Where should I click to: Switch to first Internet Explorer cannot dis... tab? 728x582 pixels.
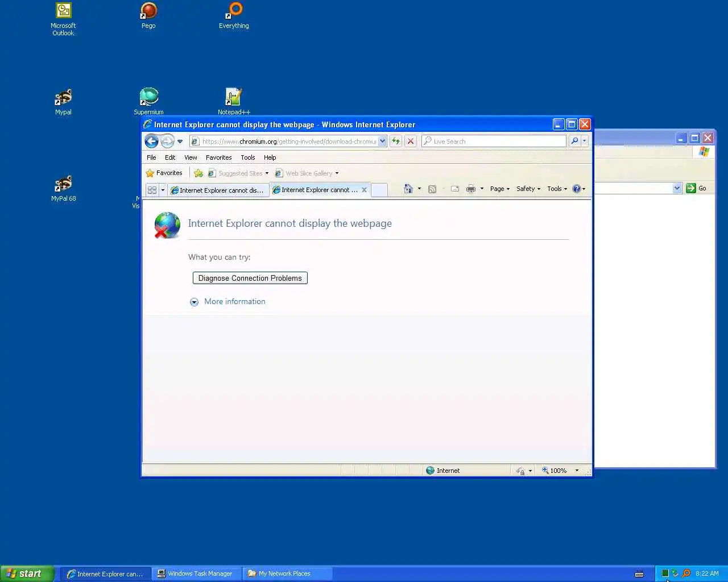[218, 190]
